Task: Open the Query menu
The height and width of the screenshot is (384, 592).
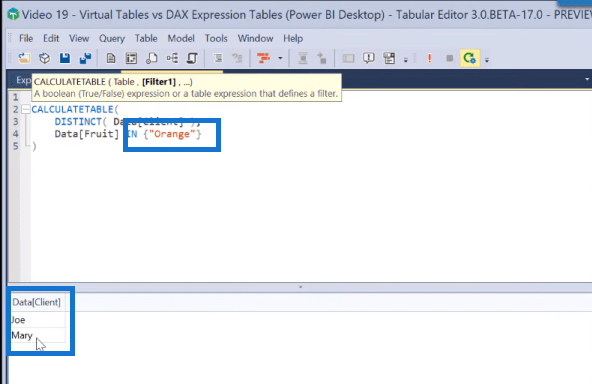Action: 112,39
